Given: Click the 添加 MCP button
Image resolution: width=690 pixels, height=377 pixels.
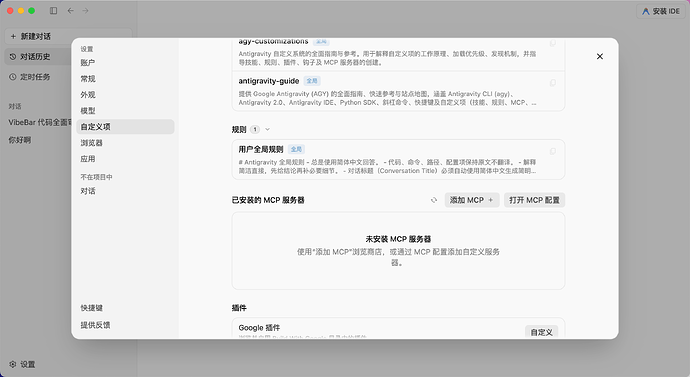Looking at the screenshot, I should pos(472,200).
